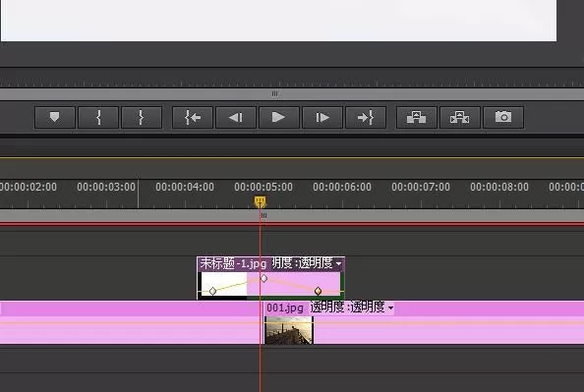Select the 001.jpg clip thumbnail
The image size is (584, 392).
coord(289,330)
